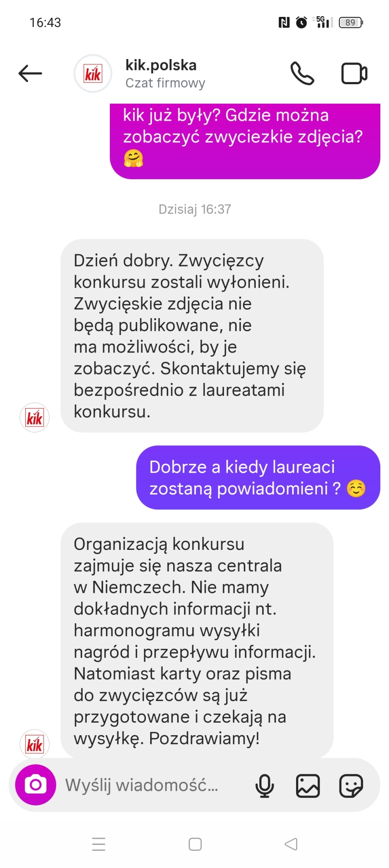Tap the microphone to record voice message

[x=264, y=786]
